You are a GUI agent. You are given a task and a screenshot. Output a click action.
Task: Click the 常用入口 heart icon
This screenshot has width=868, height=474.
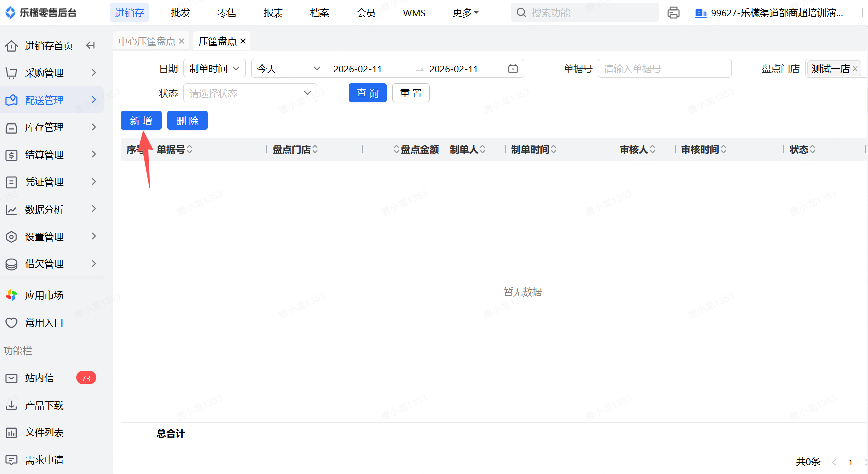click(x=11, y=323)
